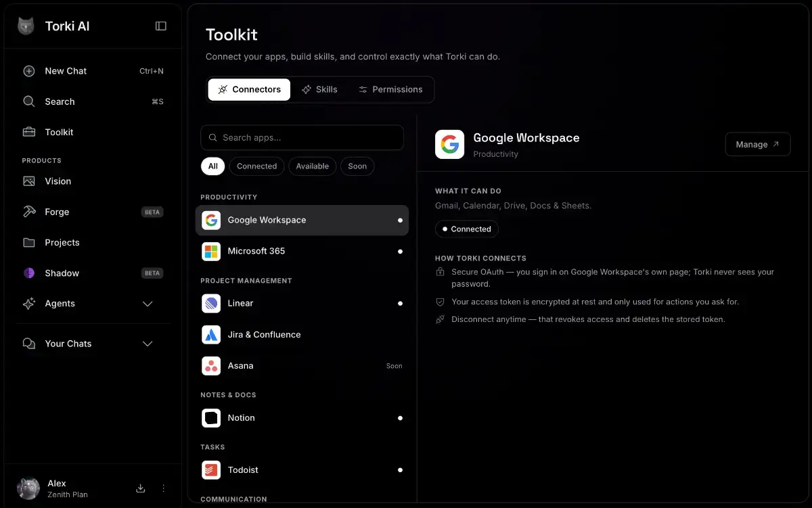
Task: Click the Search apps input field
Action: (x=302, y=137)
